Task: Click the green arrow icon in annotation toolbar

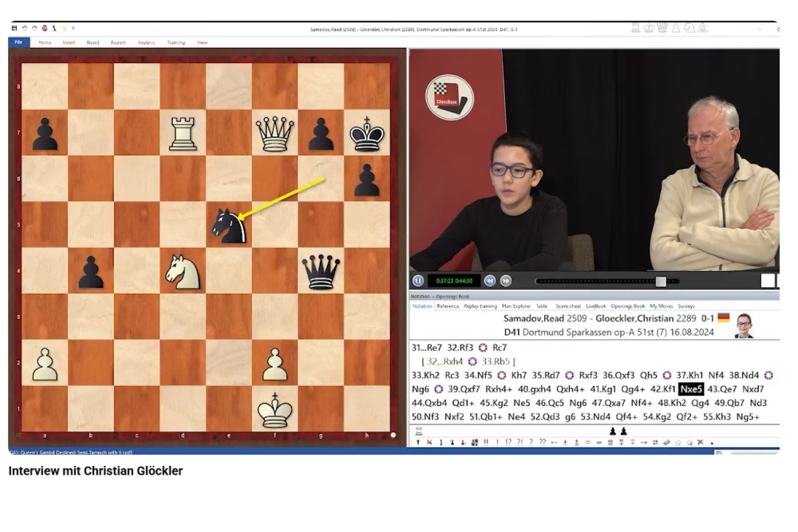Action: (417, 443)
